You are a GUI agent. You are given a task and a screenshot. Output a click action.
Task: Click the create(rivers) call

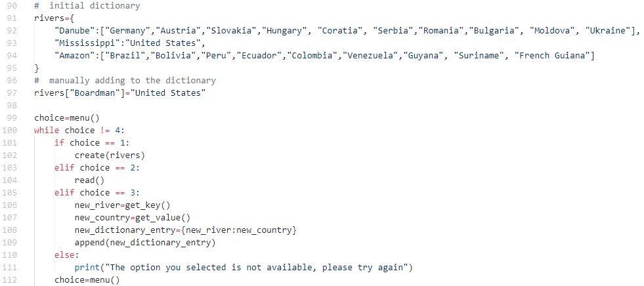(x=110, y=155)
